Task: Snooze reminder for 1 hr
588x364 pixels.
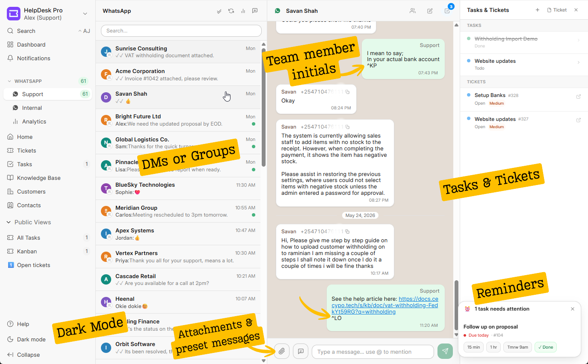Action: [x=493, y=347]
